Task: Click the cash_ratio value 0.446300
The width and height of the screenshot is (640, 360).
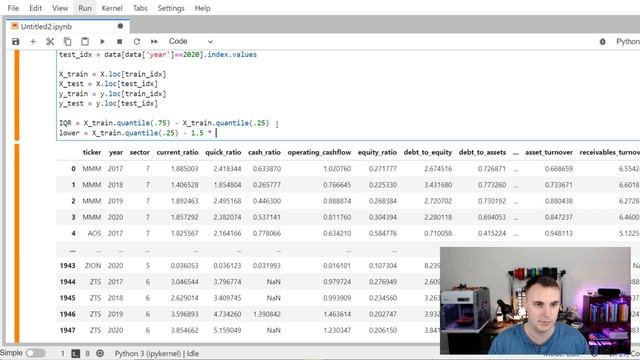Action: click(267, 201)
